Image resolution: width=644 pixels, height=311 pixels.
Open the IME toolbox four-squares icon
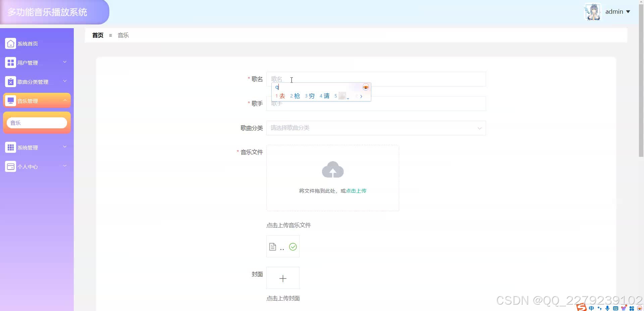click(632, 308)
